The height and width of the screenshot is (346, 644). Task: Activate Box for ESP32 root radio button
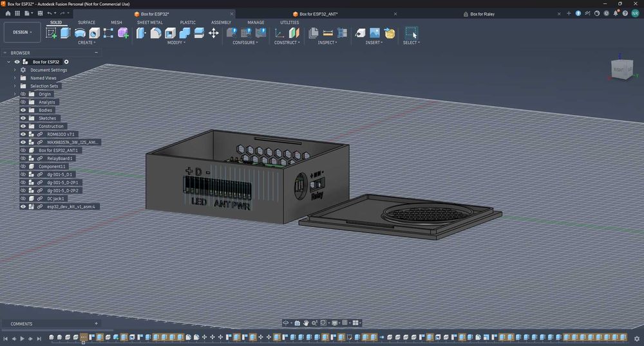click(66, 62)
